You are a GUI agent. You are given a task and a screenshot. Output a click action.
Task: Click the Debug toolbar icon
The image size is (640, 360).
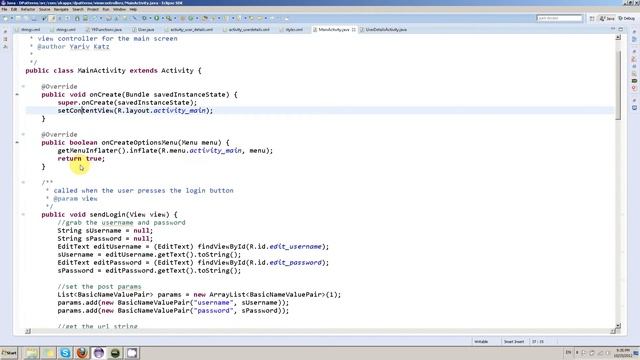(144, 18)
